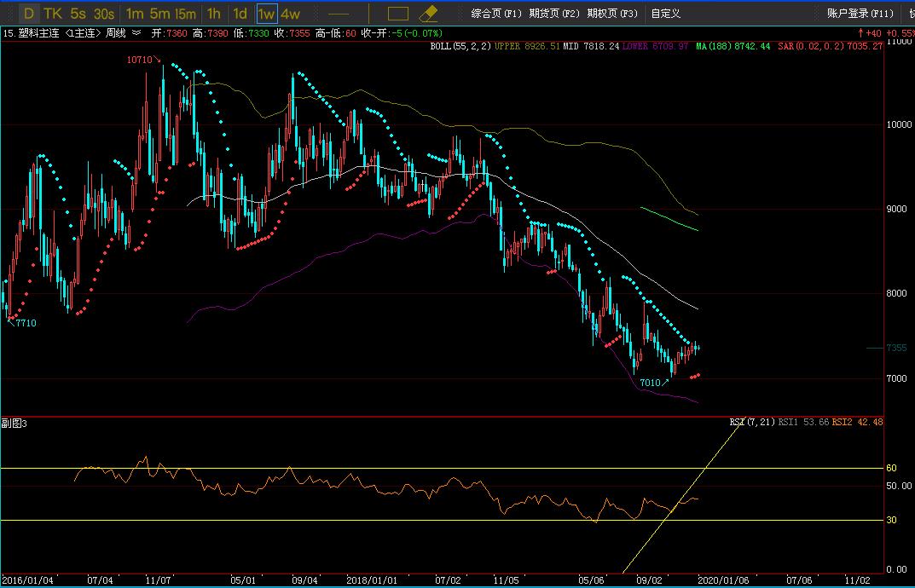Activate the eraser tool

[x=429, y=14]
